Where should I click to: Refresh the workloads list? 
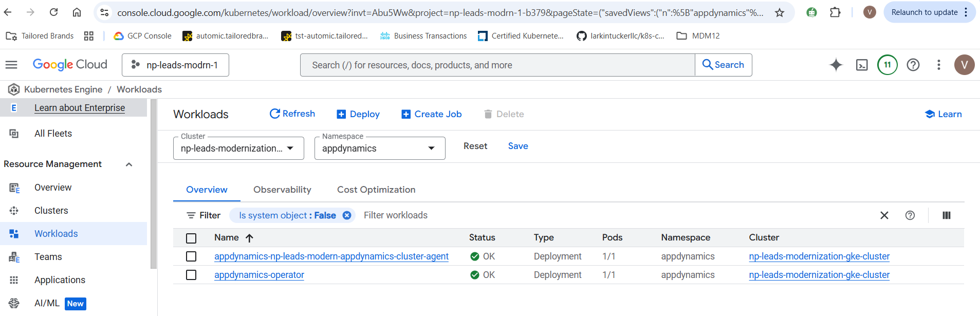point(292,114)
